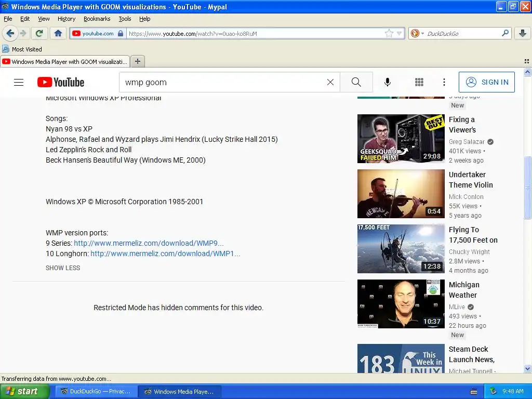Click the system tray icon beside the clock
532x399 pixels.
[494, 391]
